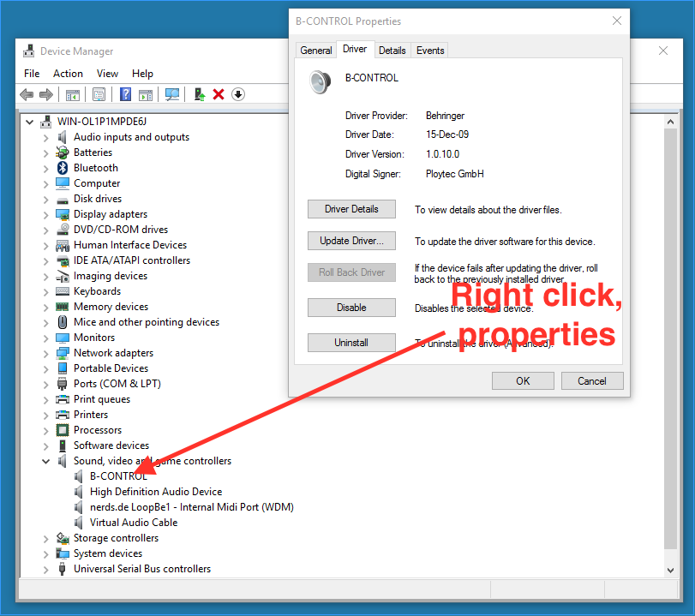
Task: Confirm the dialog with OK
Action: 523,381
